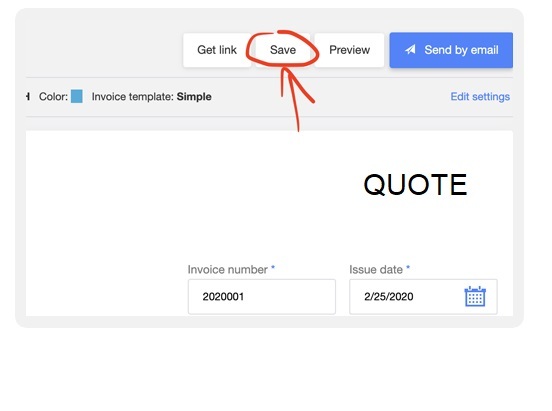The height and width of the screenshot is (411, 552).
Task: Click the cut-off text left of Color
Action: coord(28,96)
